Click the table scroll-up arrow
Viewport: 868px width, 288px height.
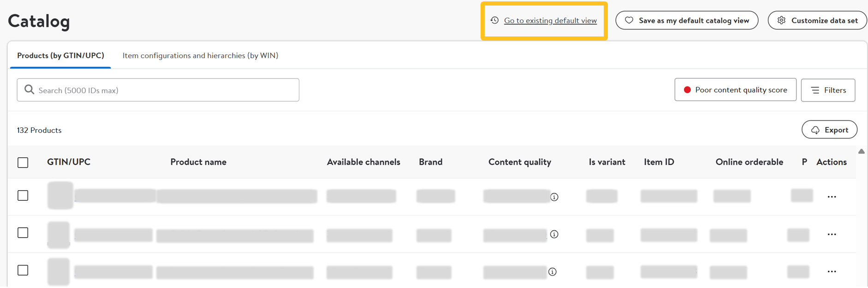861,151
